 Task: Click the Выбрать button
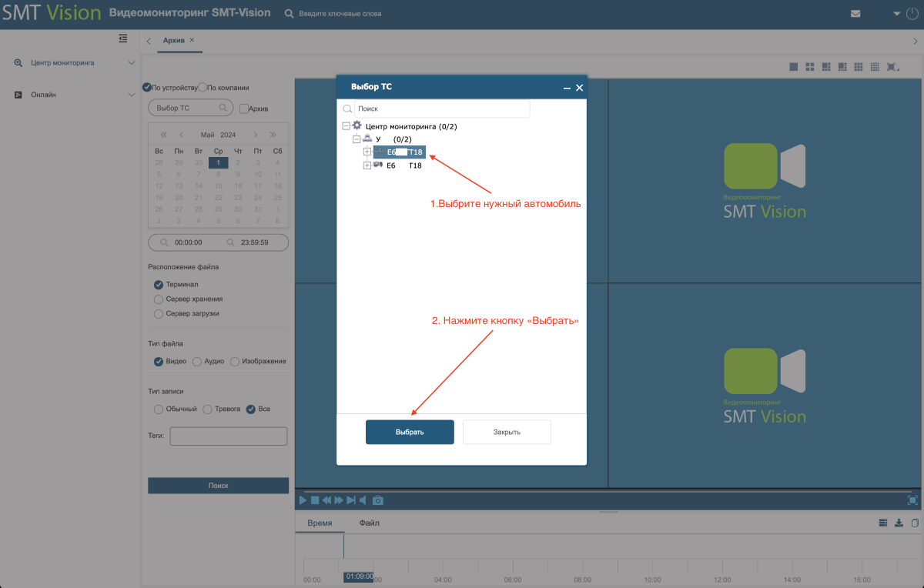[410, 432]
